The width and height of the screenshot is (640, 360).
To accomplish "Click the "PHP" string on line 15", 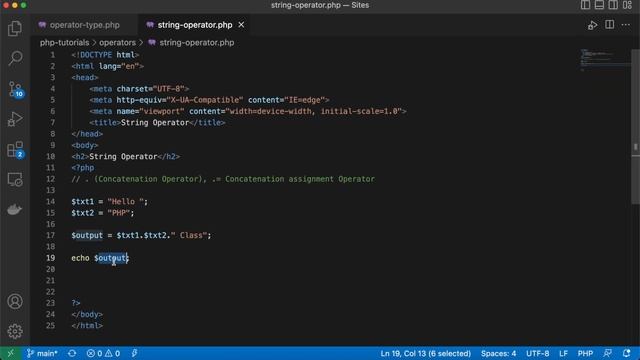I will pos(119,213).
